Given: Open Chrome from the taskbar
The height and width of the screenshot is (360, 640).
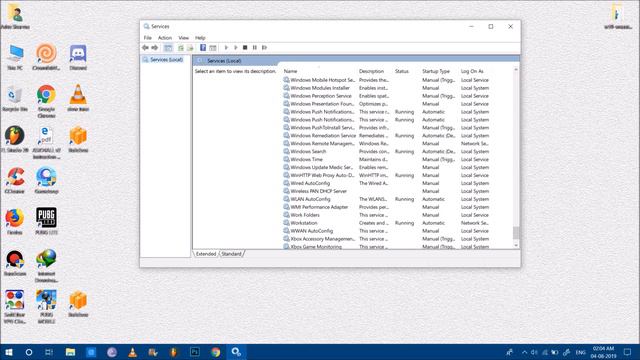Looking at the screenshot, I should click(216, 352).
